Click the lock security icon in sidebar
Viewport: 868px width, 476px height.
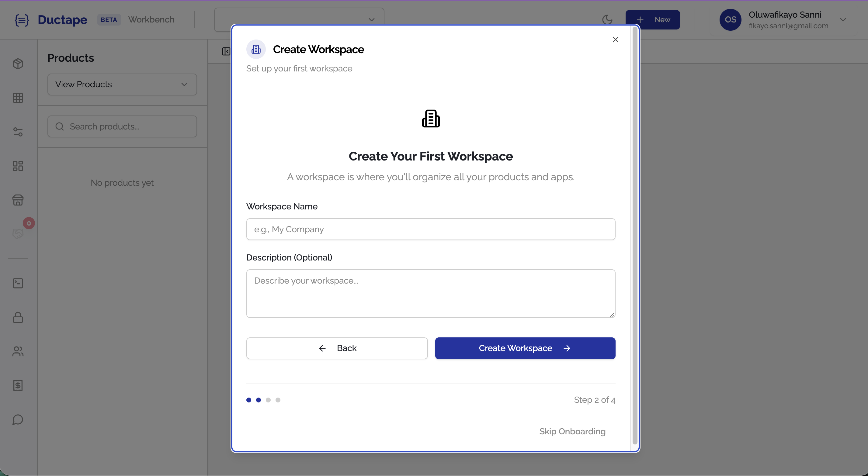[x=18, y=318]
